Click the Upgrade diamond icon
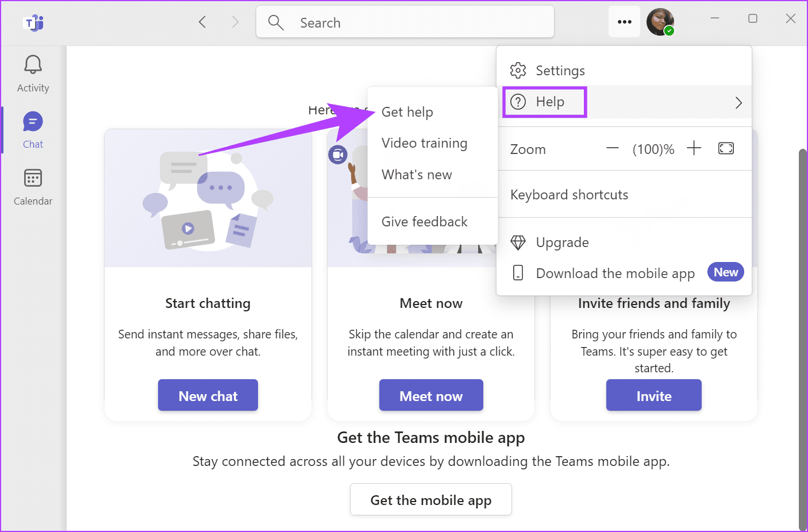The height and width of the screenshot is (532, 808). coord(518,242)
